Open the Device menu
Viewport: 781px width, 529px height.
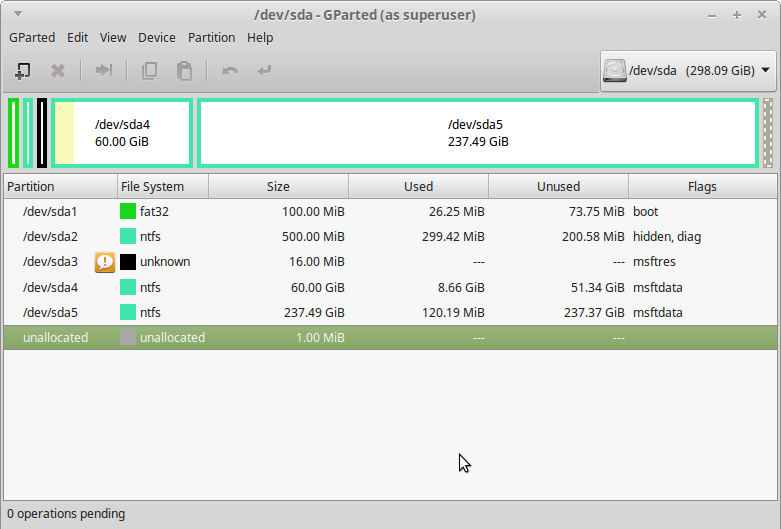tap(157, 38)
